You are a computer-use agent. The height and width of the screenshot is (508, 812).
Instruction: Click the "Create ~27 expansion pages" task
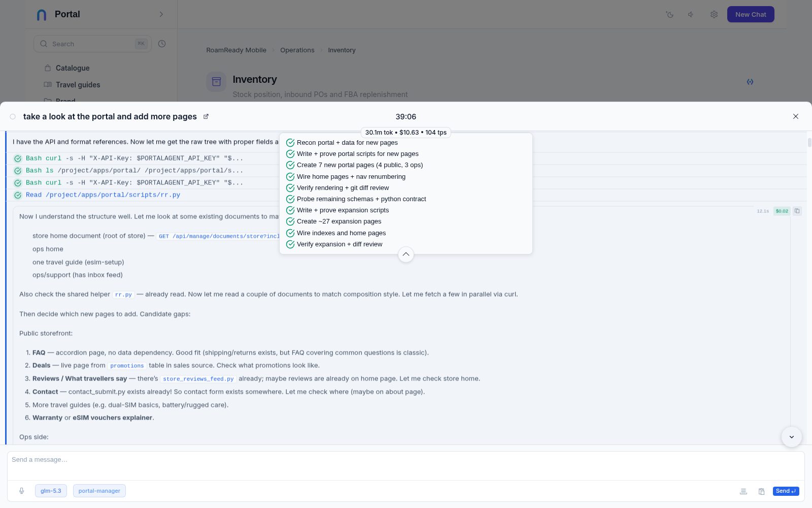coord(339,221)
